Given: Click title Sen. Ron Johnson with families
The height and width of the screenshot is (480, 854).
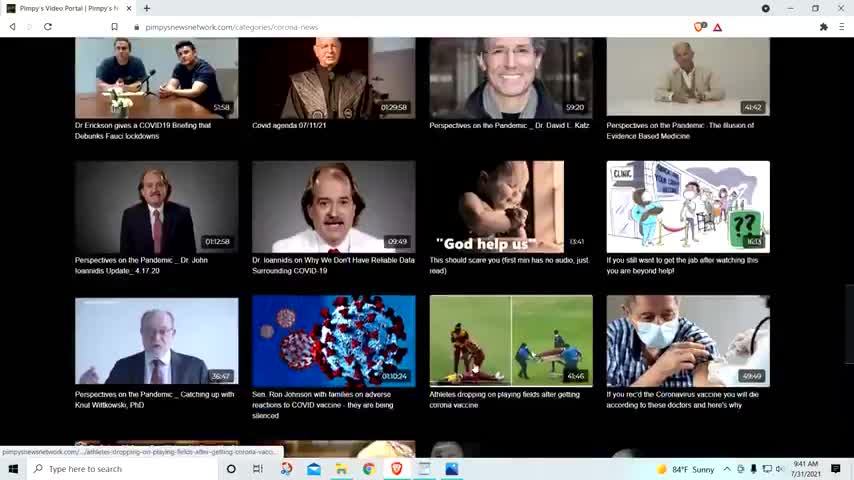Looking at the screenshot, I should coord(322,405).
